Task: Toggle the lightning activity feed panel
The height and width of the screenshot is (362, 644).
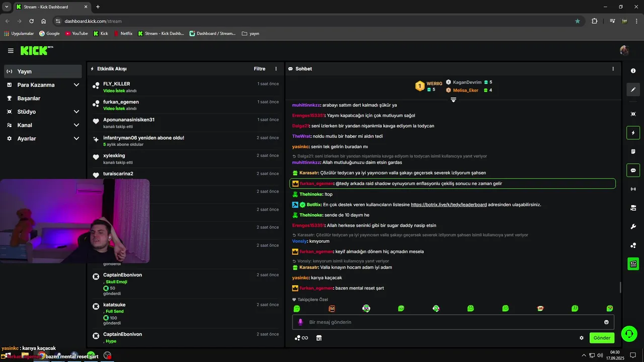Action: [633, 133]
